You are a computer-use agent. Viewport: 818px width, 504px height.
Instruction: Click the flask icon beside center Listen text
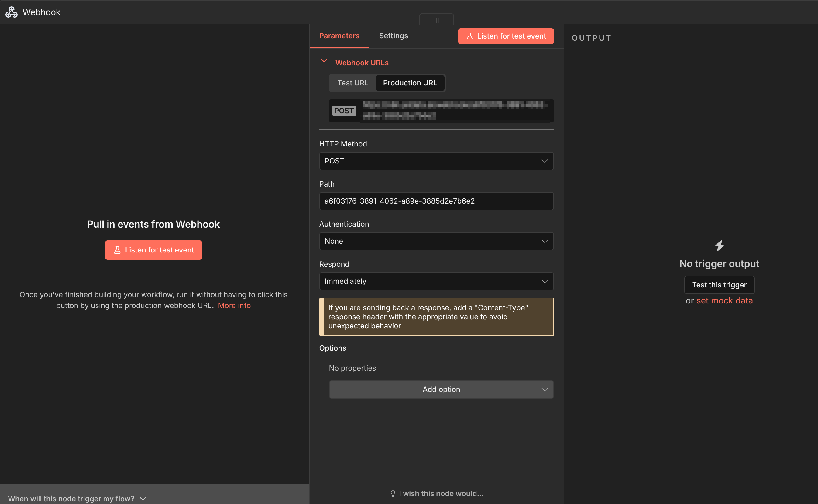click(117, 250)
